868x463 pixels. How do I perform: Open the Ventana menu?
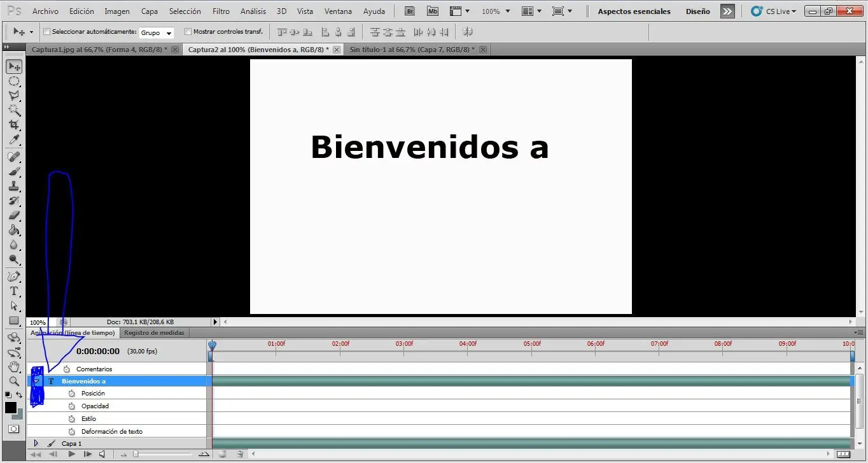point(338,11)
